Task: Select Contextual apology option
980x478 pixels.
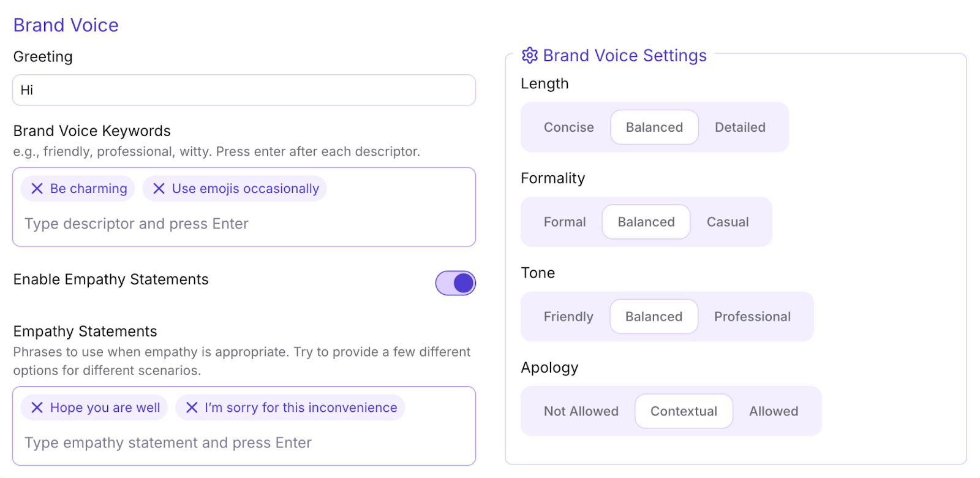Action: pos(684,411)
